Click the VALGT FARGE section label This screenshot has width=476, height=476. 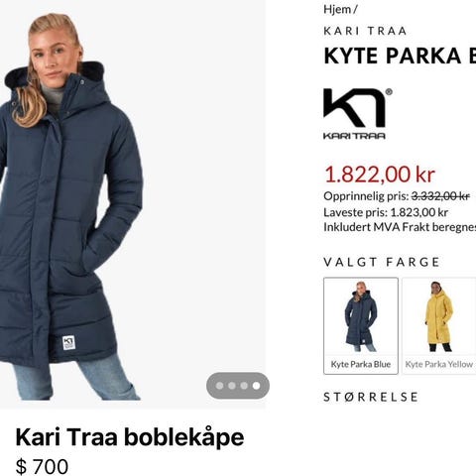(x=382, y=262)
